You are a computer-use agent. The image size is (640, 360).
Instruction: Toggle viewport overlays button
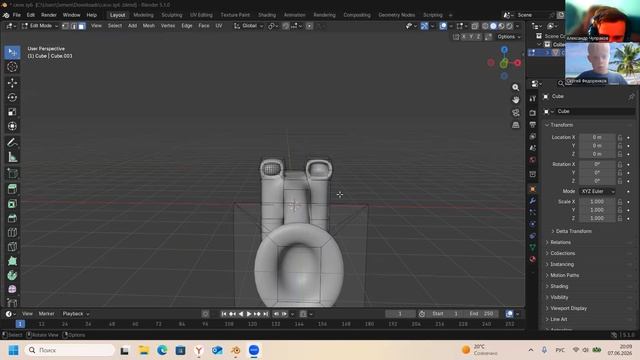click(443, 26)
